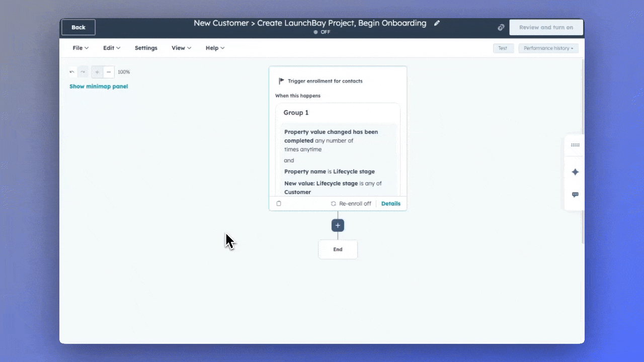The width and height of the screenshot is (644, 362).
Task: Click Show minimap panel link
Action: pos(99,86)
